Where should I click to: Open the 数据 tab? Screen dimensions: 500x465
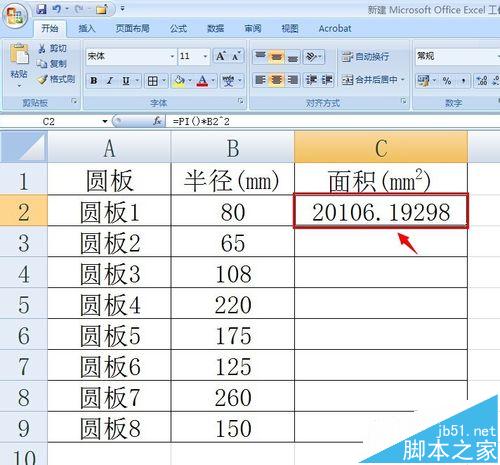tap(215, 29)
